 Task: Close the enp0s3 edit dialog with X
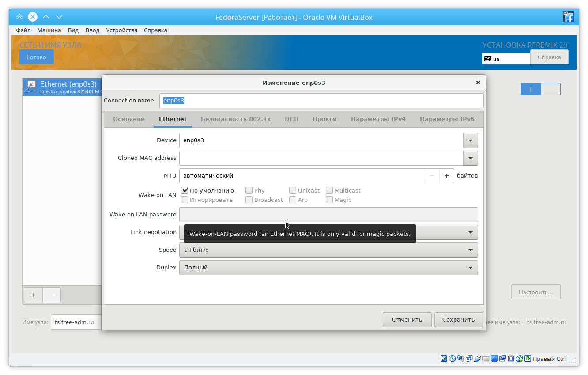point(478,83)
